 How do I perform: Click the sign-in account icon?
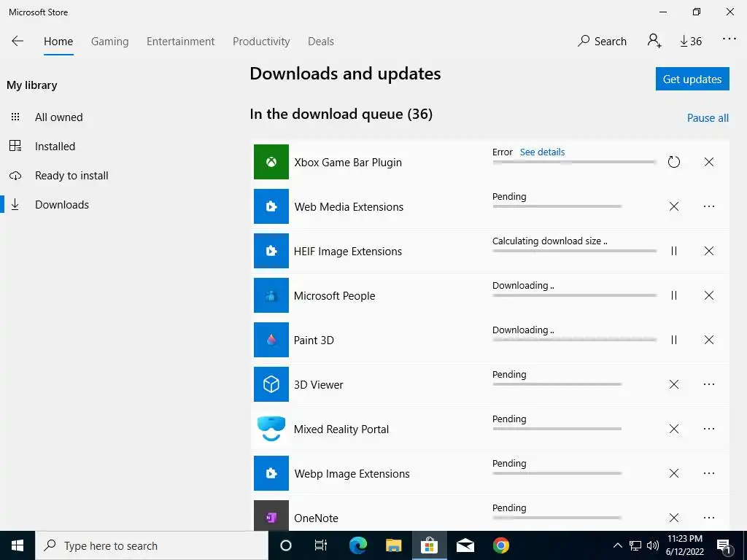[654, 41]
